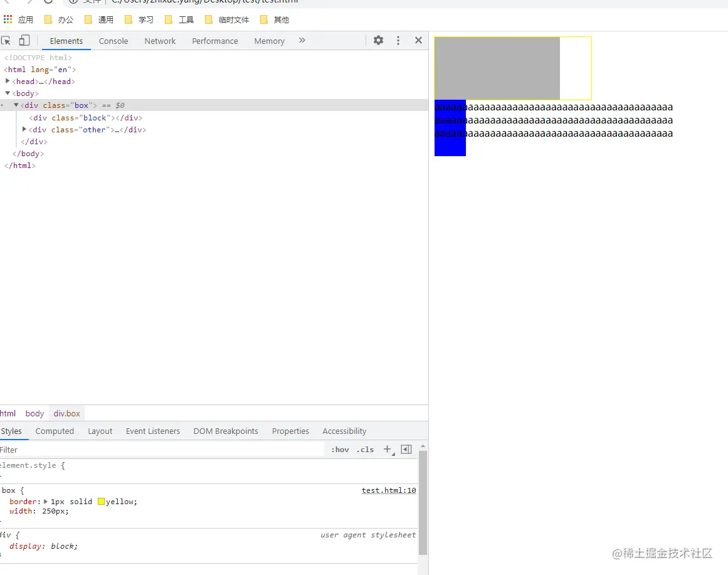Open the 学习 bookmark folder
The height and width of the screenshot is (575, 728).
point(139,19)
